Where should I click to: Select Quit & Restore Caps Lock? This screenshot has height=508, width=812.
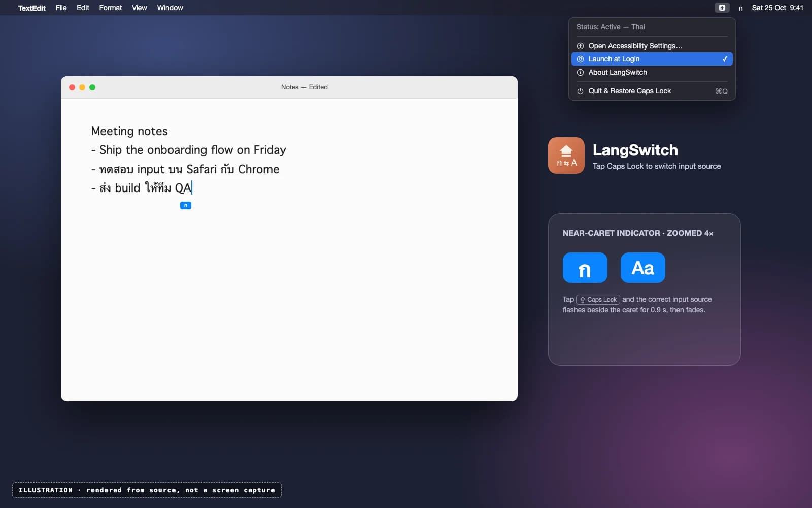point(652,91)
